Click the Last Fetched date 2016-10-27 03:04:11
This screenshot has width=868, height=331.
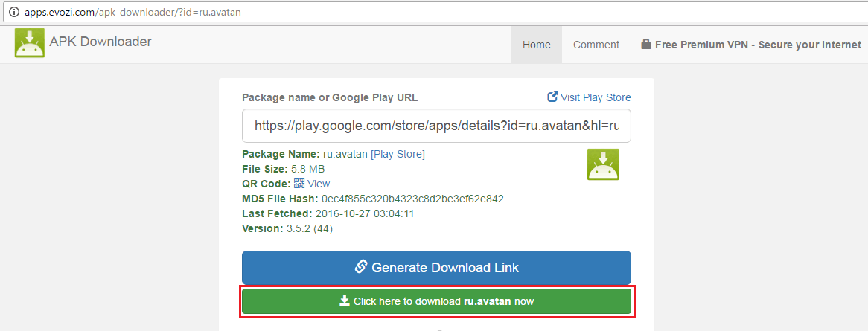click(x=365, y=213)
